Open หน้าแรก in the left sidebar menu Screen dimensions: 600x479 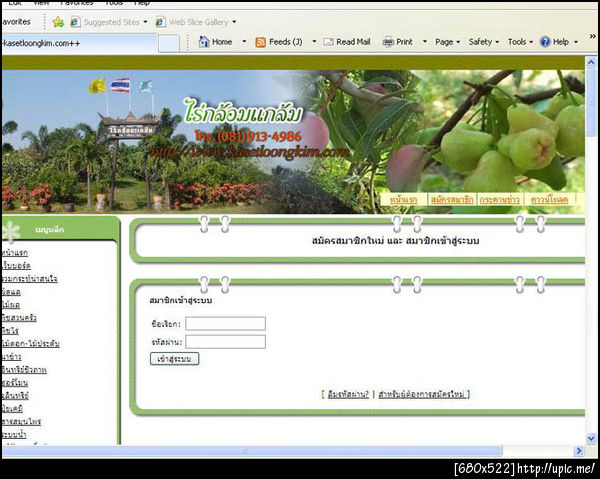15,253
